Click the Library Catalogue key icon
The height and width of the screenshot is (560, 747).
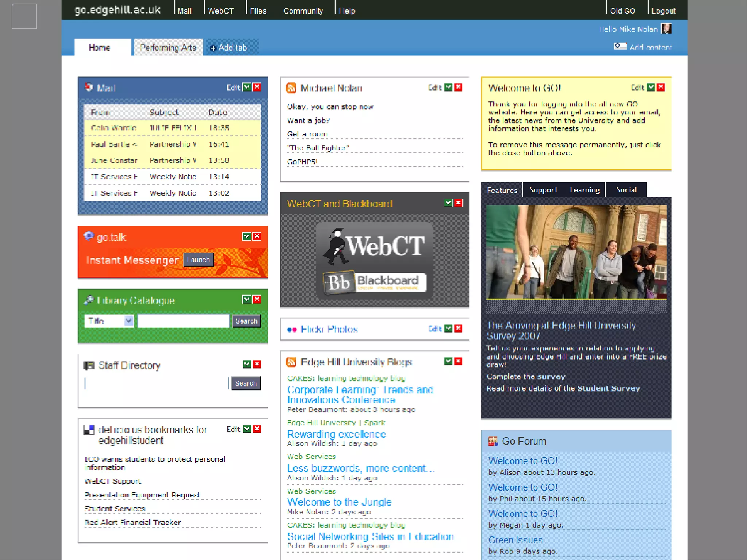[x=89, y=300]
